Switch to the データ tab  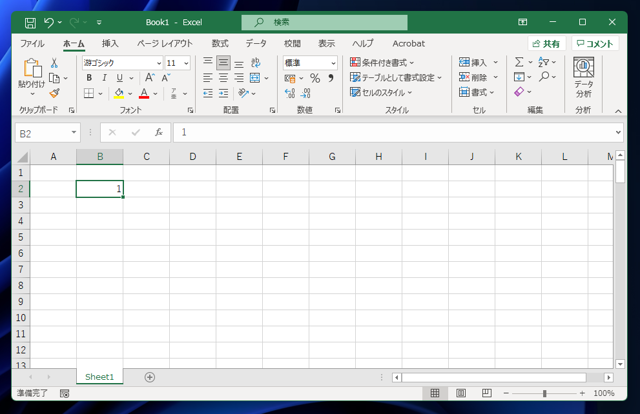coord(256,43)
